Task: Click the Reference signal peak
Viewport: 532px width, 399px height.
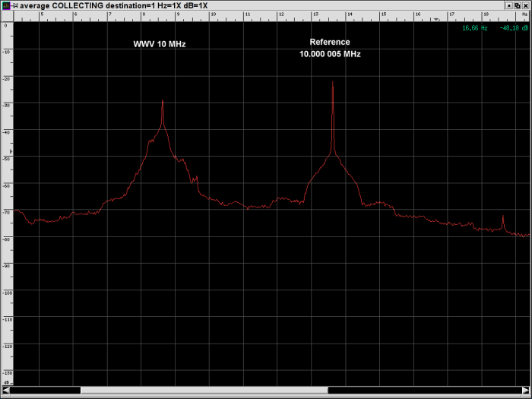Action: (x=333, y=82)
